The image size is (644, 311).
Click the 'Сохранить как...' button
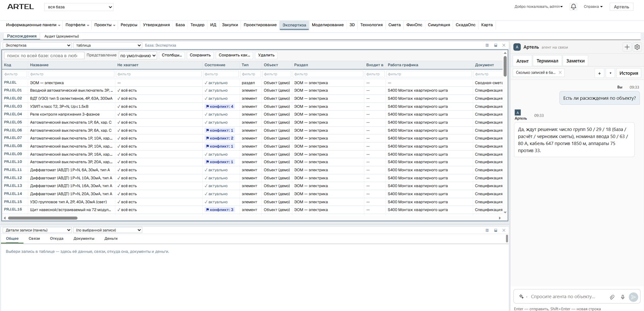pyautogui.click(x=234, y=55)
